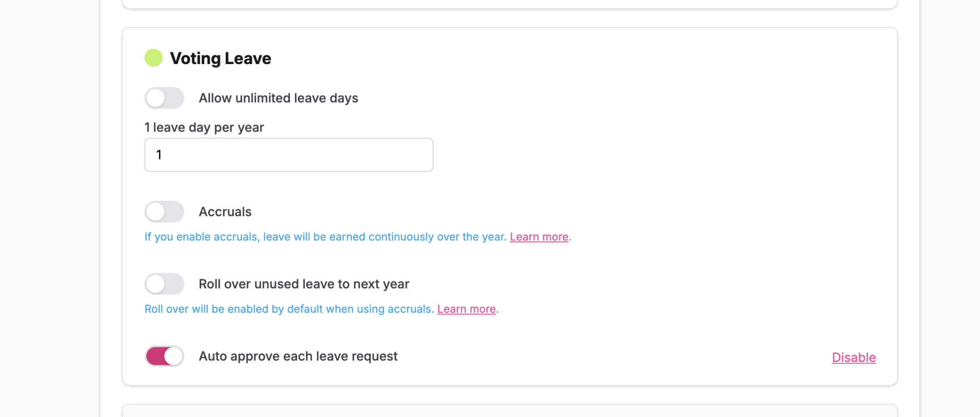Click the "Accruals" label text
Image resolution: width=980 pixels, height=417 pixels.
pyautogui.click(x=225, y=212)
